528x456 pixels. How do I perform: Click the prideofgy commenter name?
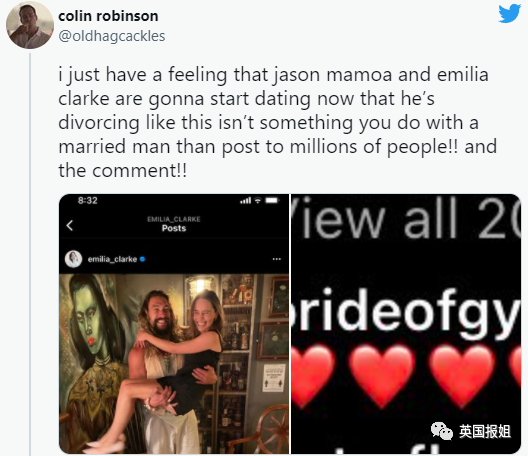coord(406,312)
